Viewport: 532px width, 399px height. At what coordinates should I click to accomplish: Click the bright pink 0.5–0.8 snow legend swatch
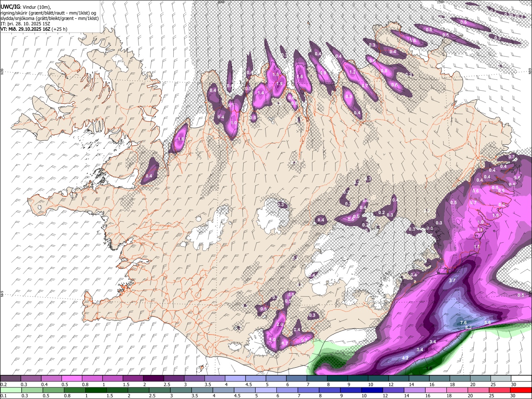point(72,379)
